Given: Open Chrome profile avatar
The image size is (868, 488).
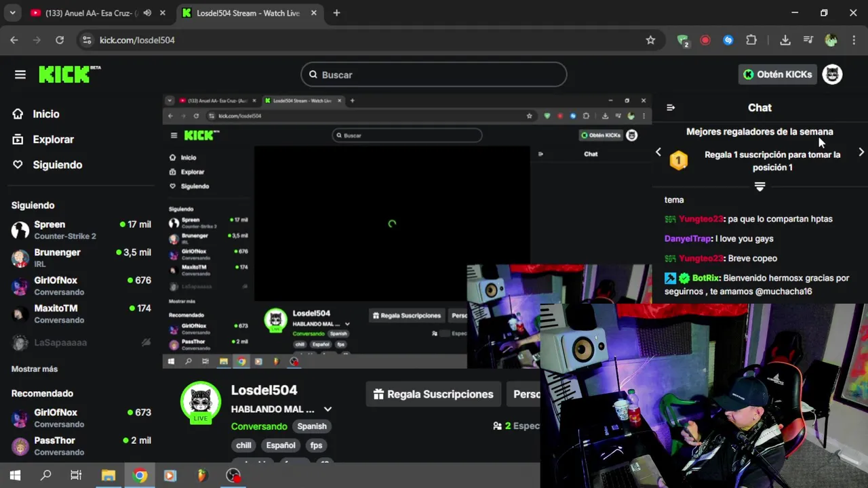Looking at the screenshot, I should (x=831, y=40).
